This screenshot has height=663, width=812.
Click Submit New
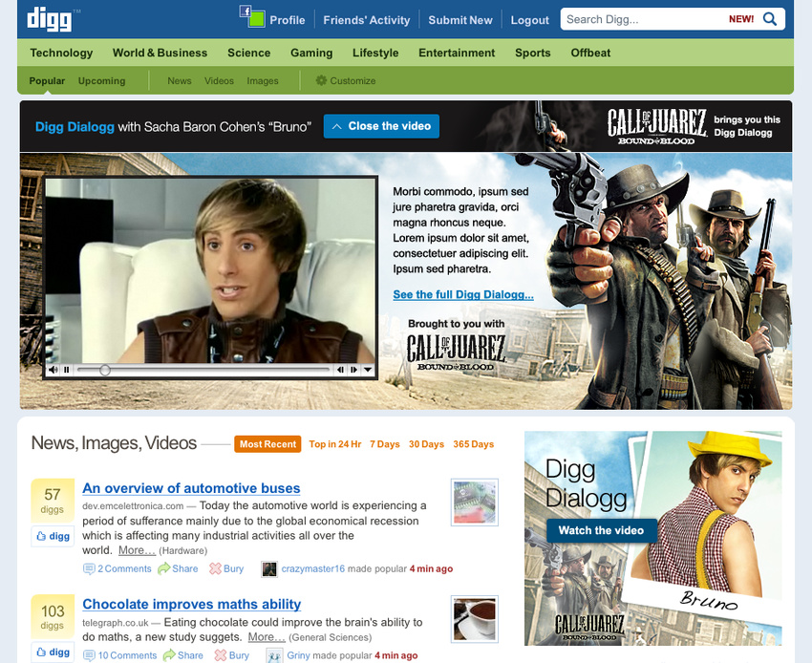click(x=460, y=20)
